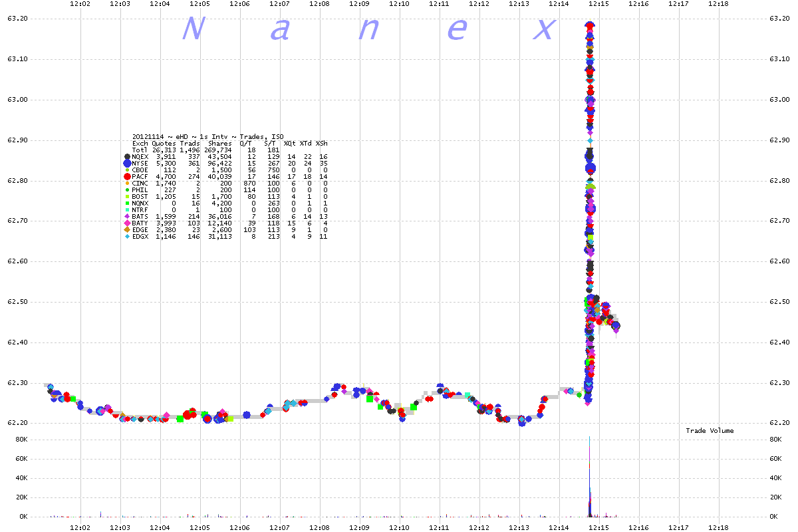The image size is (798, 532).
Task: Click the 'EDGX' exchange label
Action: pyautogui.click(x=140, y=237)
